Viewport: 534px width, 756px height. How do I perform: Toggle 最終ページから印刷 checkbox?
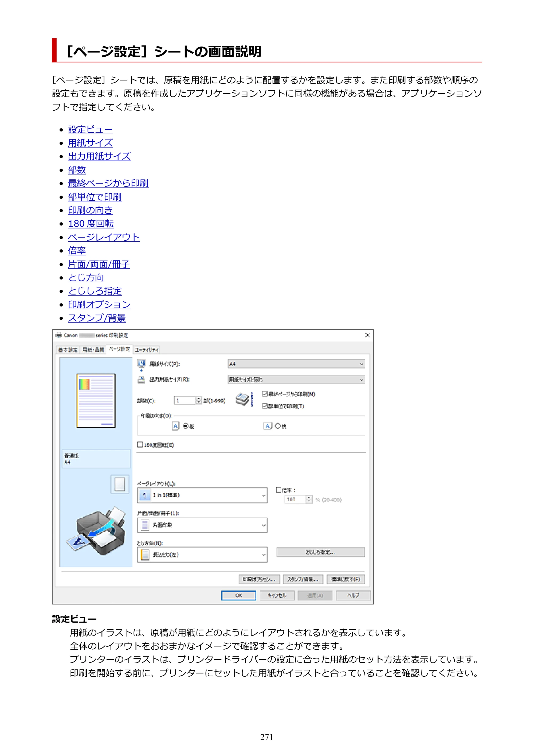pyautogui.click(x=265, y=394)
